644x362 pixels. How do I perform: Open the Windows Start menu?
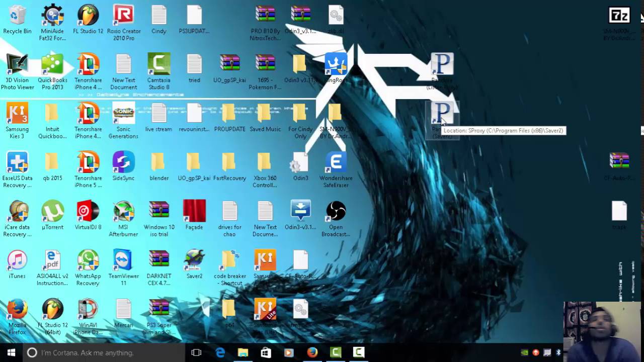tap(11, 352)
